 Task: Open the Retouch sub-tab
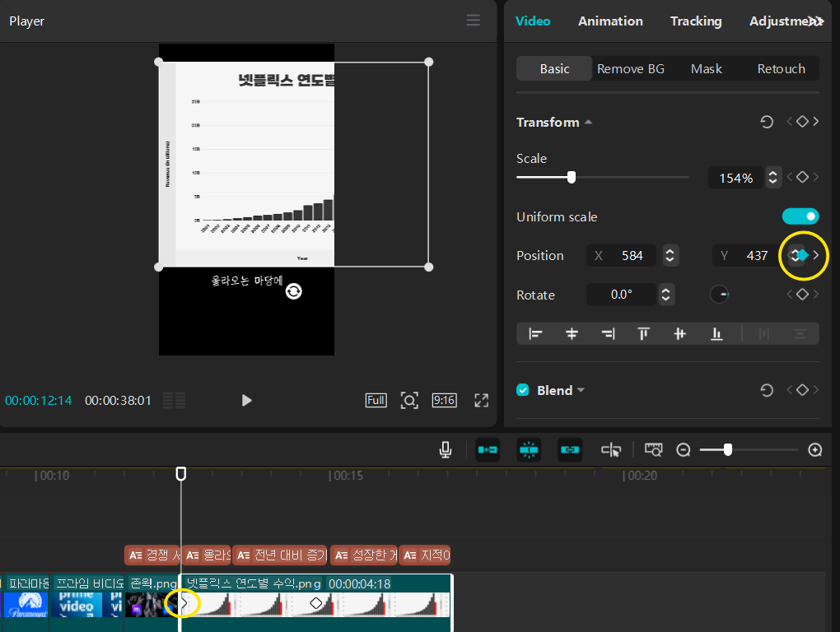pyautogui.click(x=781, y=68)
